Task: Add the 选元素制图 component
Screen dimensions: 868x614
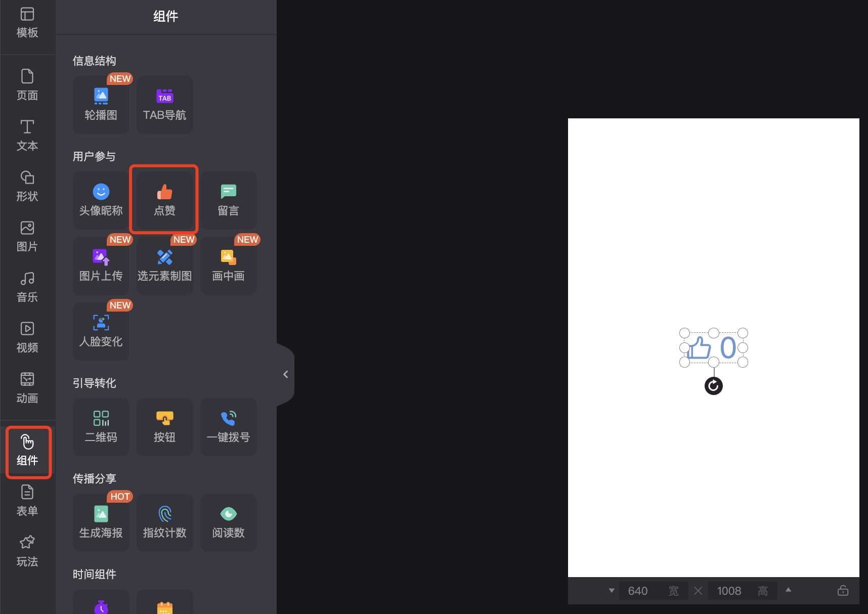Action: pyautogui.click(x=165, y=266)
